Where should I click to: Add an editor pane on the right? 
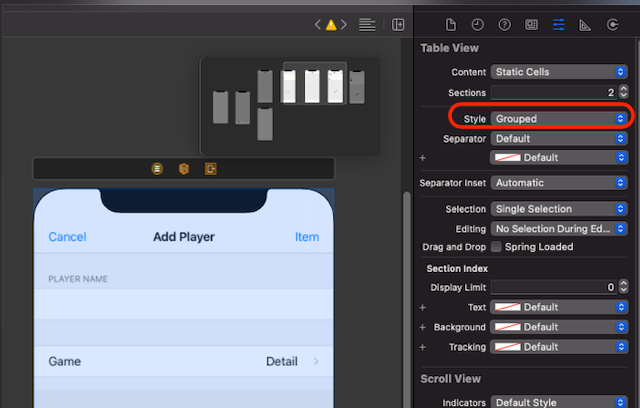coord(398,25)
